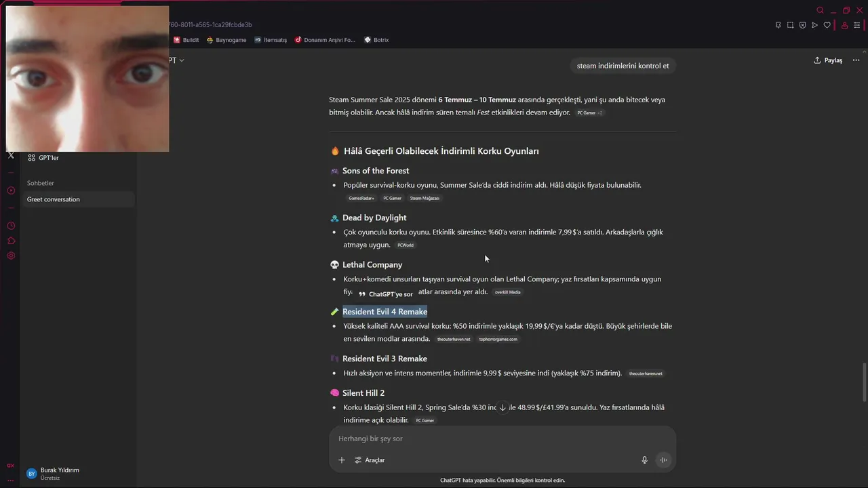Select the Greet conversation chat

click(77, 199)
